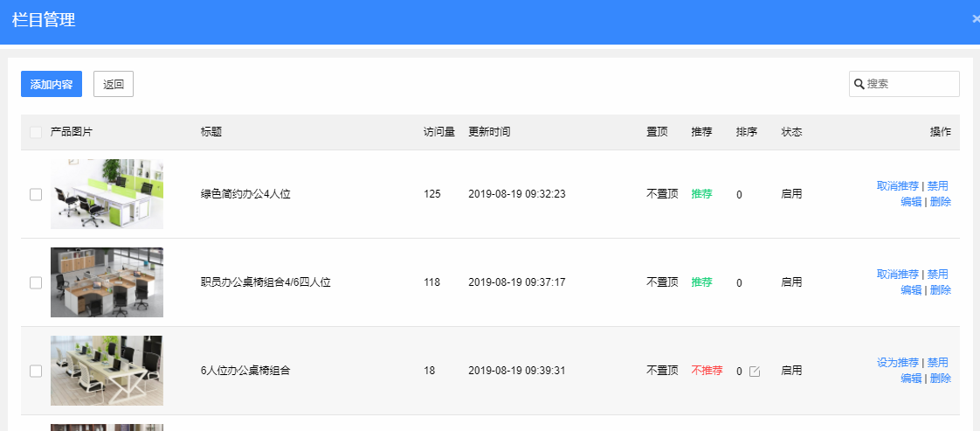Click the 排序 column header
Image resolution: width=980 pixels, height=431 pixels.
(747, 132)
